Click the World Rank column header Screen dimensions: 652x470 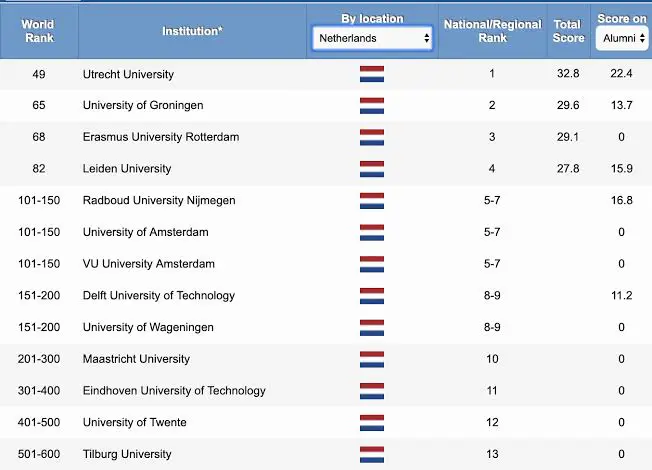pyautogui.click(x=39, y=31)
